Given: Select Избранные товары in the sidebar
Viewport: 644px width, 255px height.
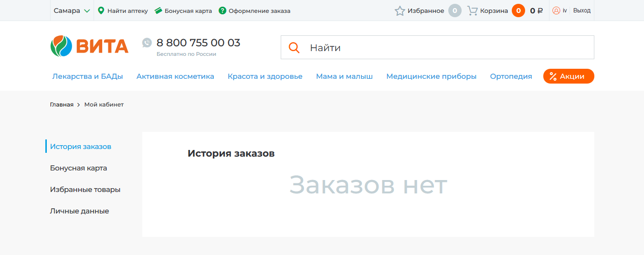Looking at the screenshot, I should tap(85, 190).
